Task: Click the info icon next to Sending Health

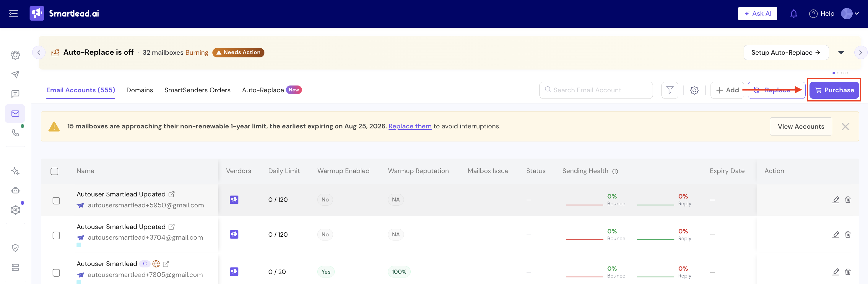Action: click(x=615, y=171)
